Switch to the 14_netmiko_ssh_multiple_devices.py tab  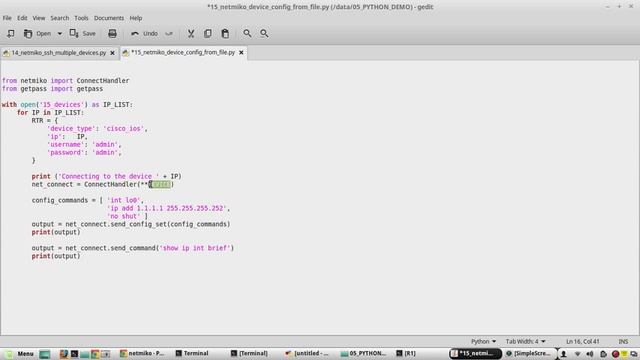pos(58,53)
